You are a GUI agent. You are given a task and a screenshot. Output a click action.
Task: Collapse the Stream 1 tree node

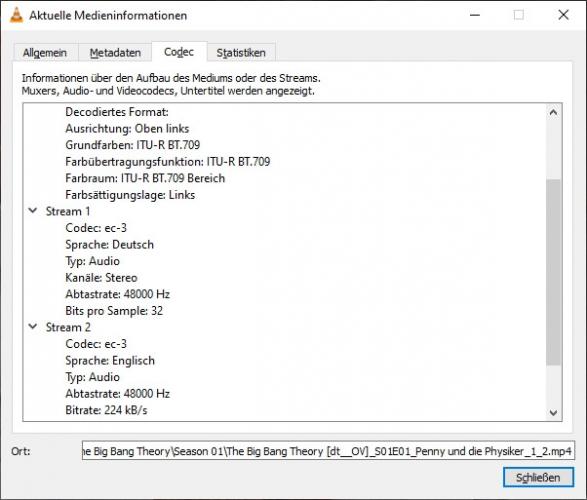[33, 211]
